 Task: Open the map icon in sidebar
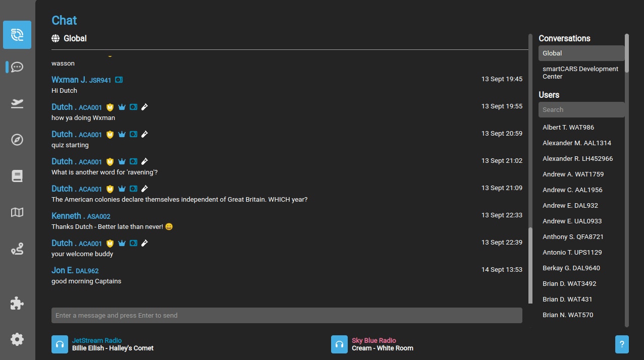[x=17, y=212]
